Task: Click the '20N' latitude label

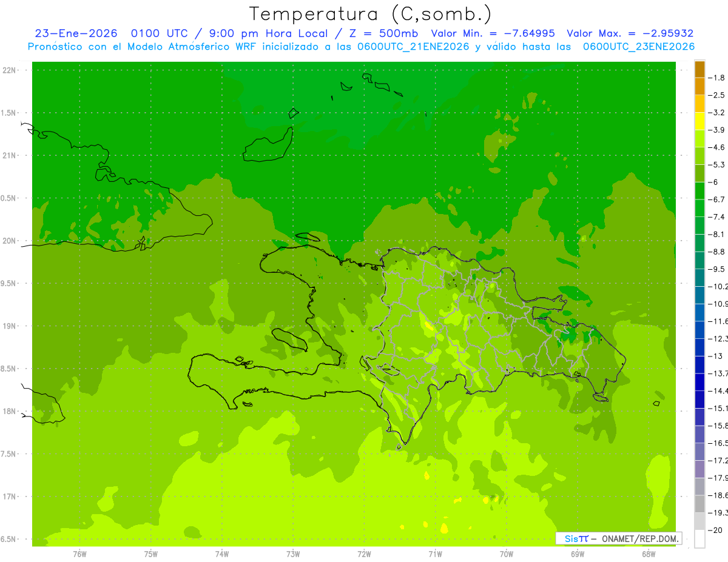Action: pos(10,241)
